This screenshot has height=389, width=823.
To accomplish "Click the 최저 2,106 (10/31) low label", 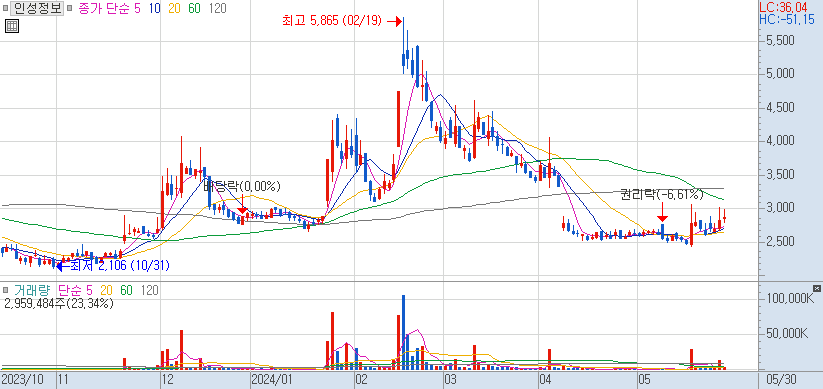I will pos(120,266).
